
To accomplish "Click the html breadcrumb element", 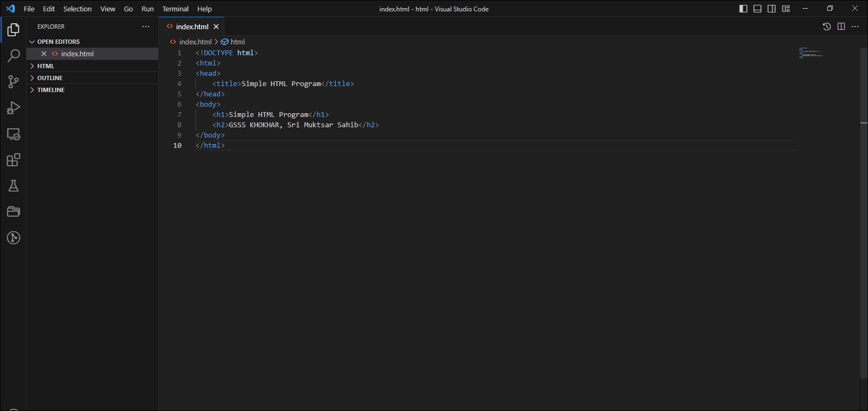I will point(237,42).
